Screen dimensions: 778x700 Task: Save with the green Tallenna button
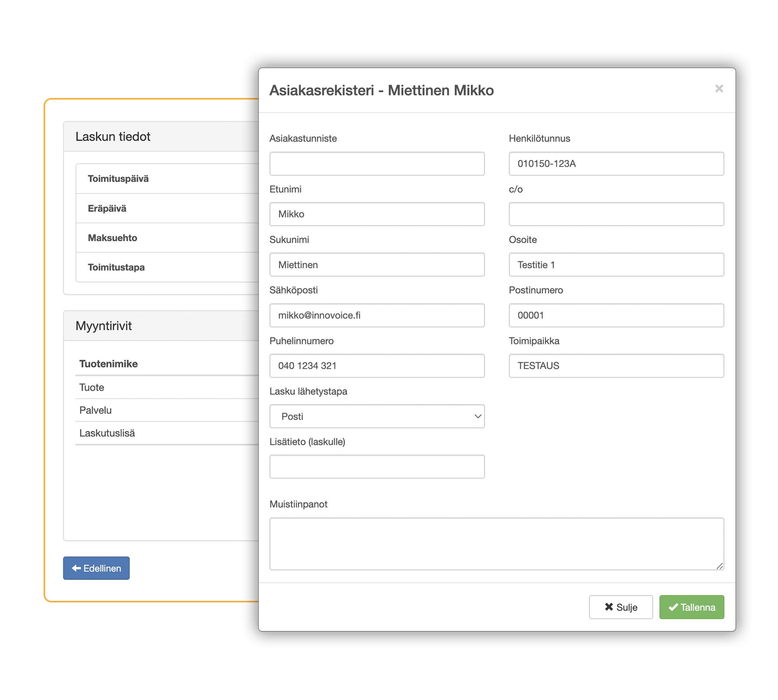(x=691, y=607)
